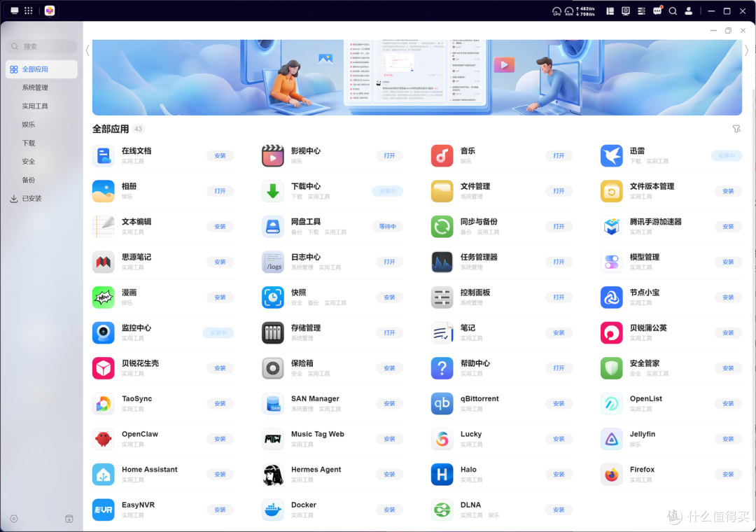The height and width of the screenshot is (532, 756).
Task: Click the 思源笔记 app icon
Action: tap(103, 262)
